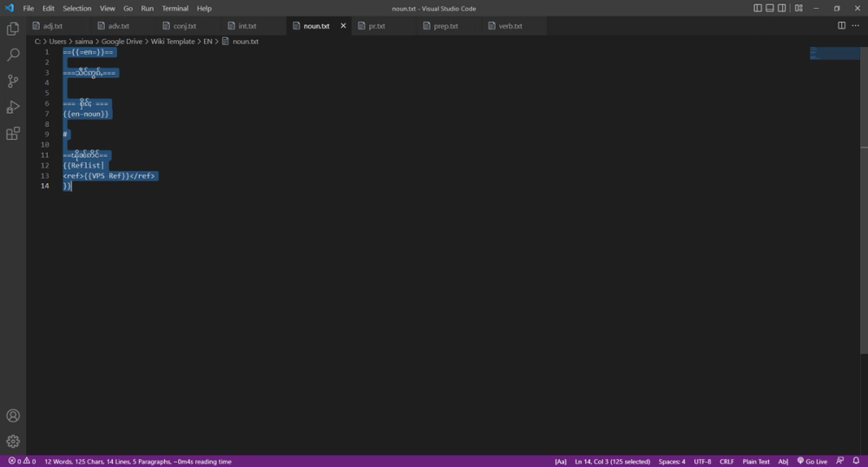Expand the Google Drive breadcrumb
The height and width of the screenshot is (467, 868).
(x=122, y=41)
